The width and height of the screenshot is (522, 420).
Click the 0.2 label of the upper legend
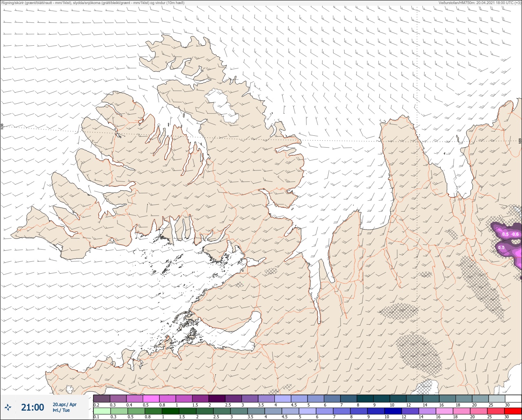tap(96, 405)
